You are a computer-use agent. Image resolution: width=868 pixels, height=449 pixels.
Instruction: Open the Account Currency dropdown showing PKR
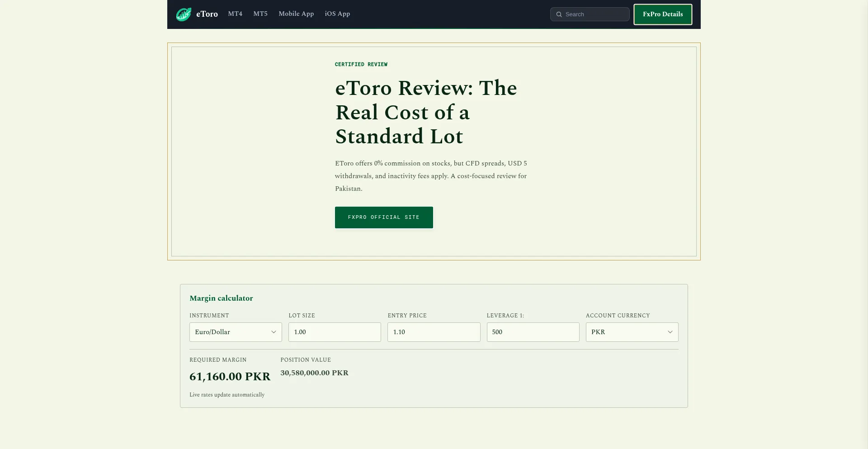(632, 332)
